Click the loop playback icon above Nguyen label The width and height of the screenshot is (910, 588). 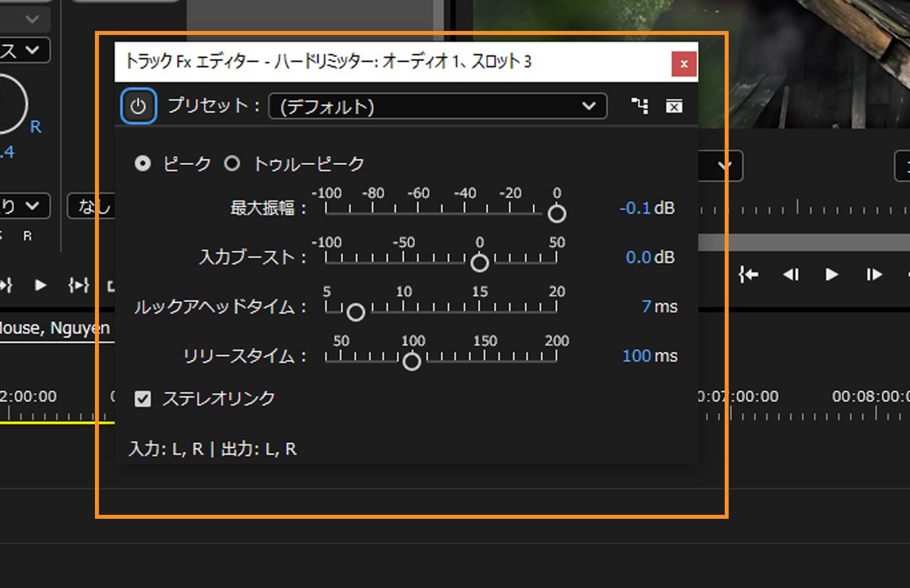tap(78, 285)
